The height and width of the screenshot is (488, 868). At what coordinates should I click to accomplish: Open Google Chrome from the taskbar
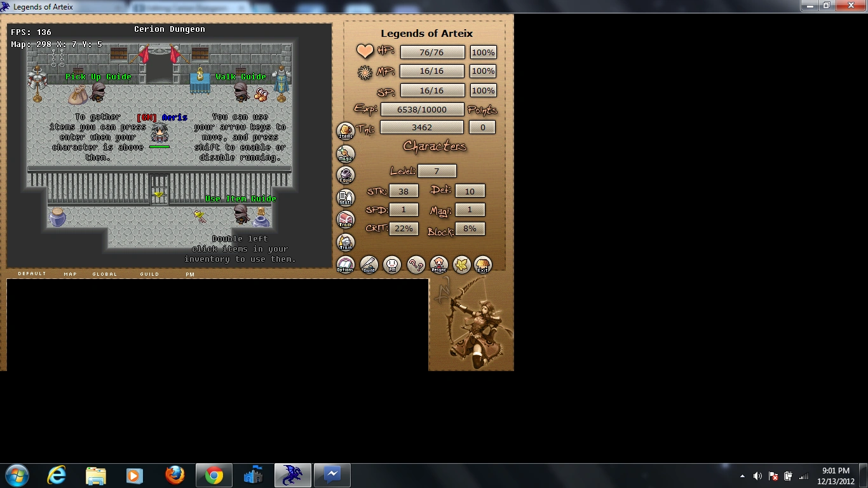pos(214,475)
